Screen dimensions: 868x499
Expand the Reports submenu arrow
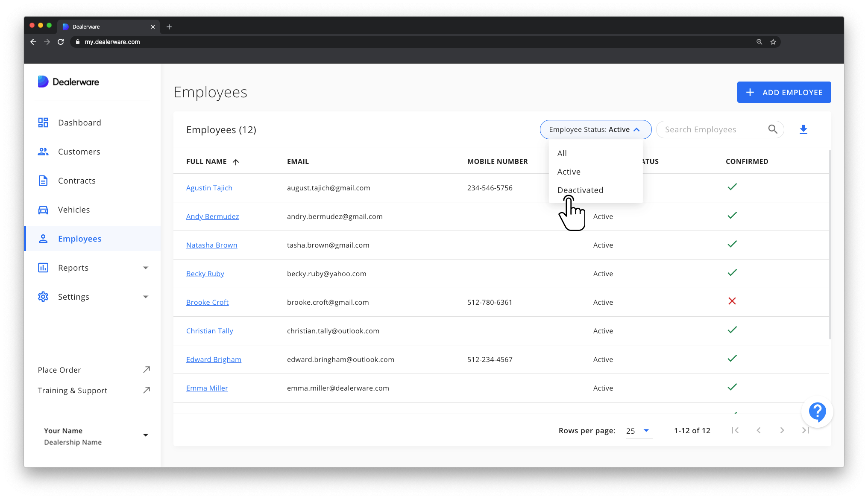[146, 268]
